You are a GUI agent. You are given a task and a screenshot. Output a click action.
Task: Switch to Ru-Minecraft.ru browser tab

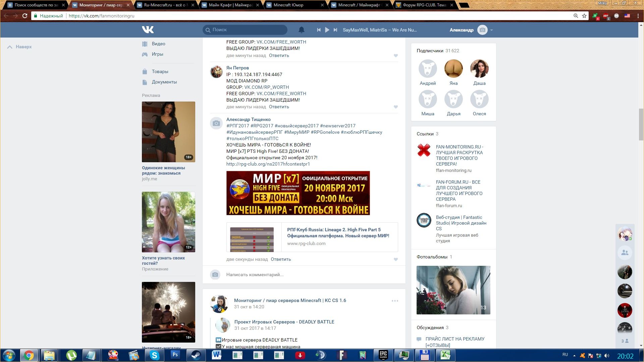[x=165, y=5]
